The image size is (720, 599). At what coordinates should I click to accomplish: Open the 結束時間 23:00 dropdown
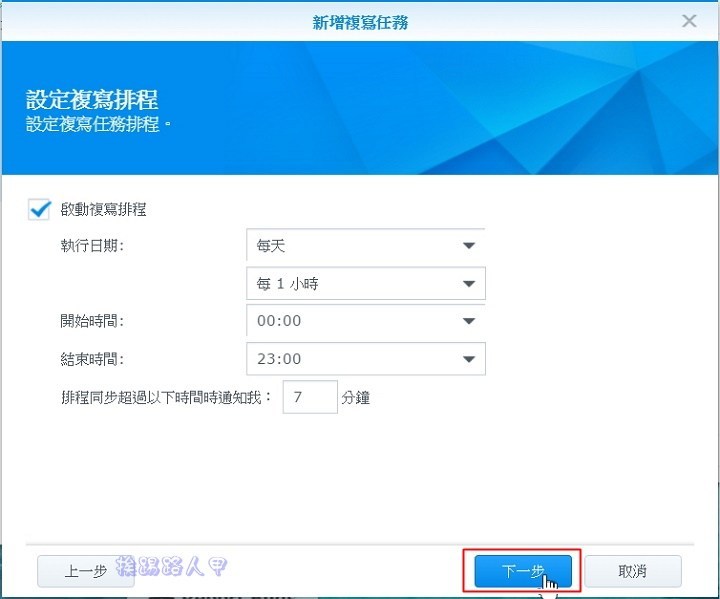(366, 358)
